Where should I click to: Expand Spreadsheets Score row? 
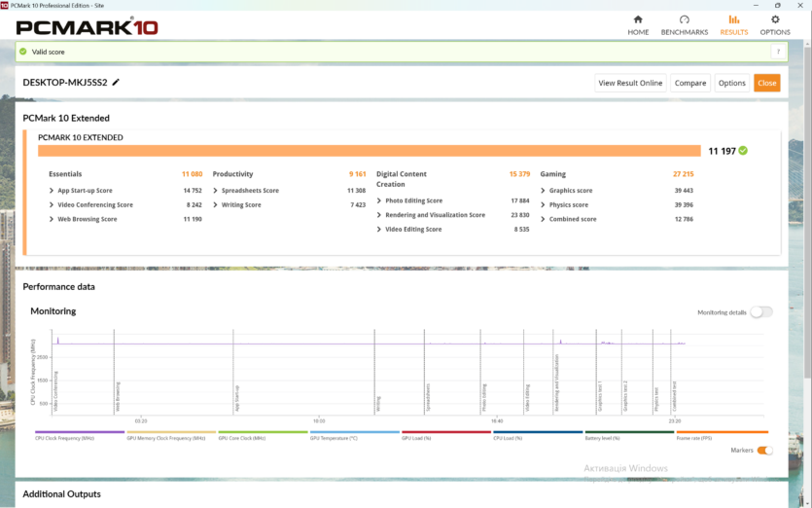216,190
